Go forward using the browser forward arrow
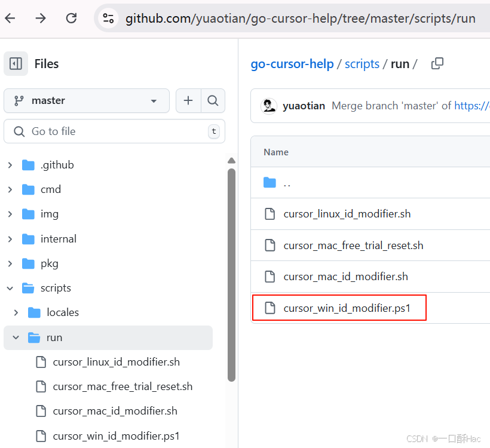The image size is (490, 448). tap(41, 19)
